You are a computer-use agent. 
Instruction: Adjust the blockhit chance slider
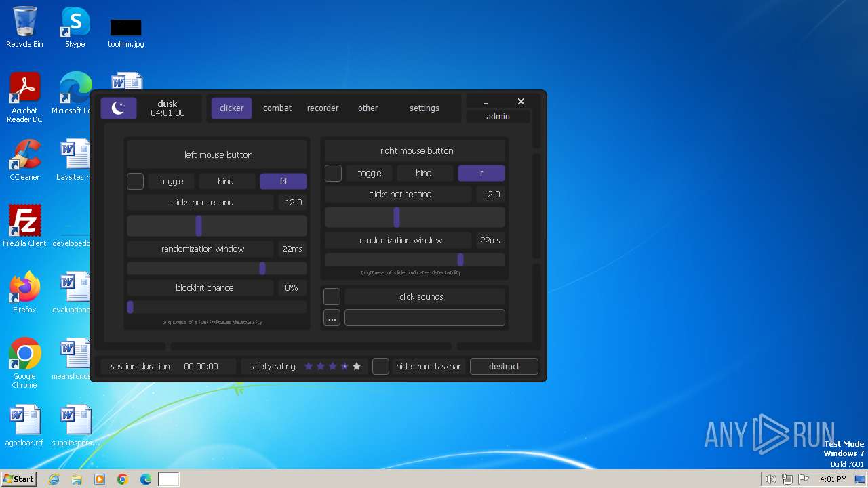[x=217, y=307]
